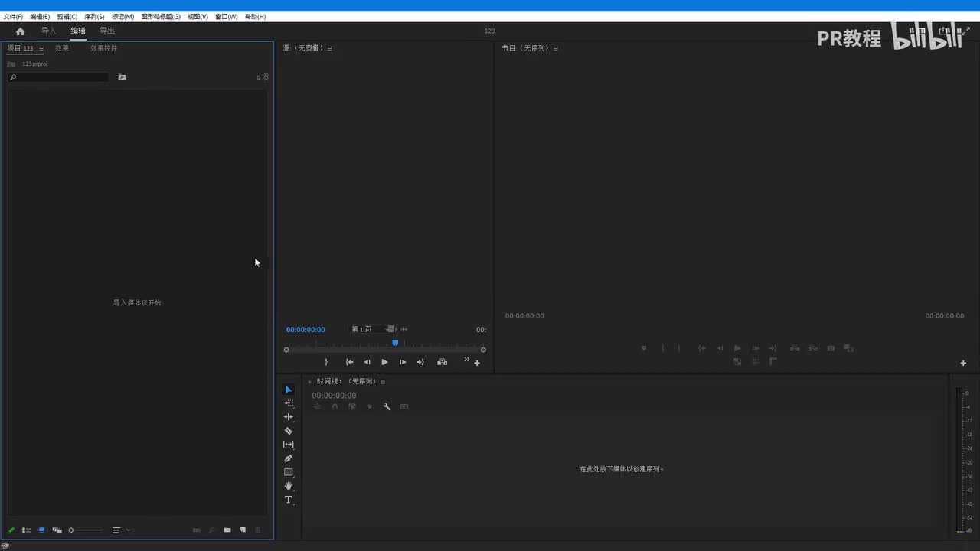The image size is (980, 551).
Task: Click the Creative Cloud icon in the status bar
Action: tap(5, 546)
